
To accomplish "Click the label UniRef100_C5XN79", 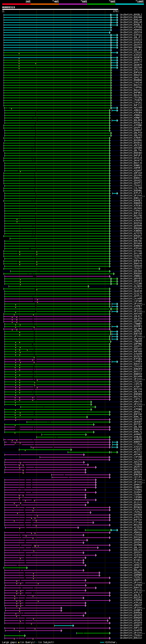I will (131, 100).
